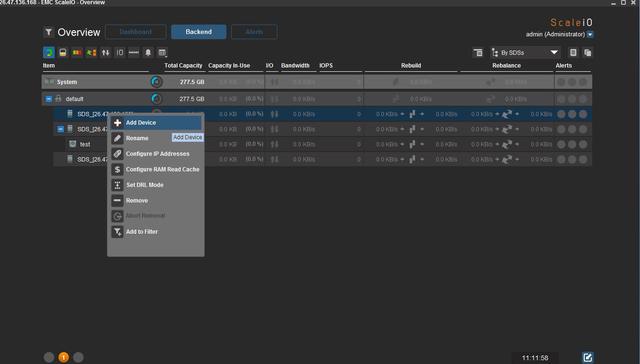This screenshot has height=364, width=640.
Task: Click the 11:11:58 clock display
Action: click(535, 358)
